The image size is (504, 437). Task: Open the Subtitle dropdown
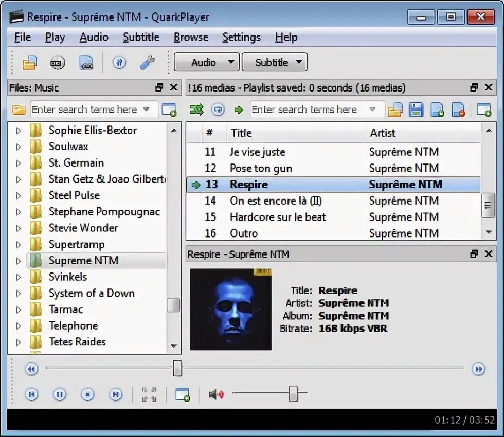coord(274,62)
